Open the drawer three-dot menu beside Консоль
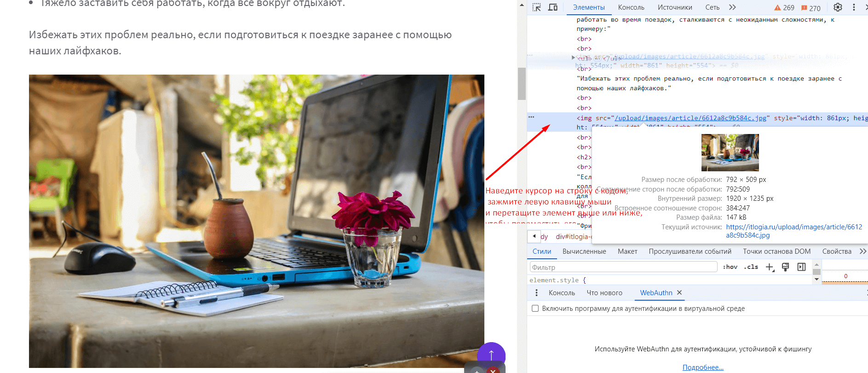Image resolution: width=868 pixels, height=373 pixels. point(536,293)
